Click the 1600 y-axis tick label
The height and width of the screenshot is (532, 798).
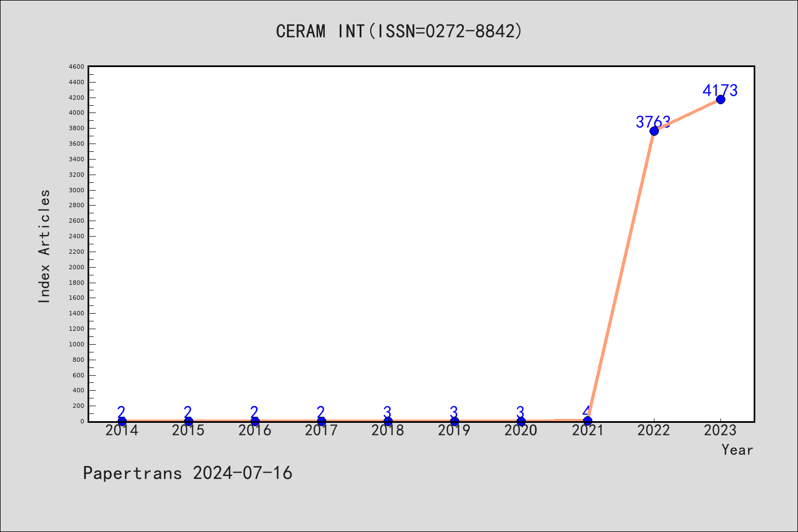tap(76, 298)
